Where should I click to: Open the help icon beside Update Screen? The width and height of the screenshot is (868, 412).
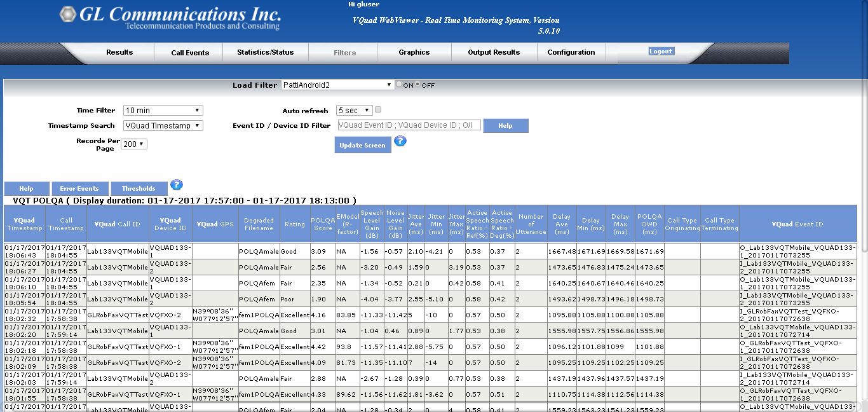(400, 141)
